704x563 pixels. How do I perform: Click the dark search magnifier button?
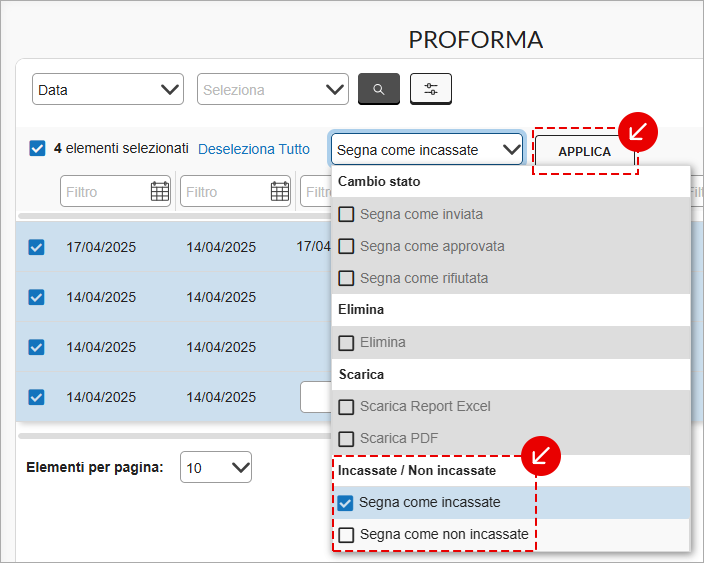pyautogui.click(x=378, y=89)
